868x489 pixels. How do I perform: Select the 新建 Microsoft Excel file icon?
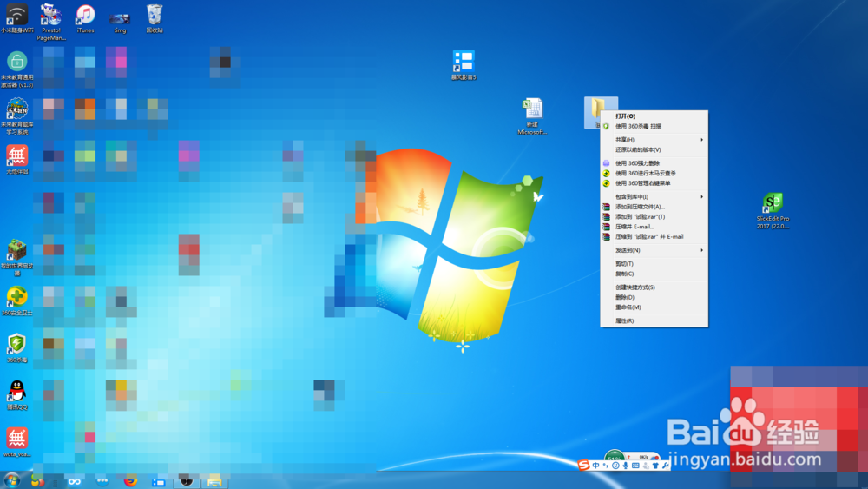pyautogui.click(x=532, y=116)
